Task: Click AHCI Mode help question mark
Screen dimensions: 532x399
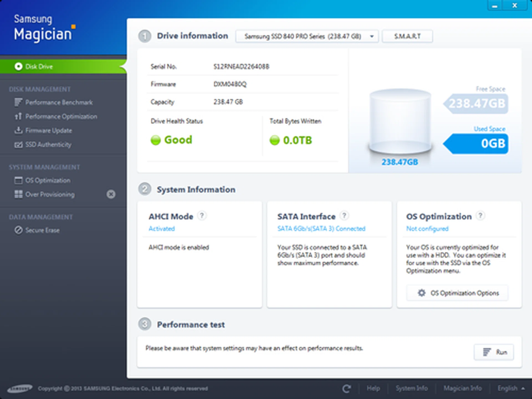Action: 202,216
